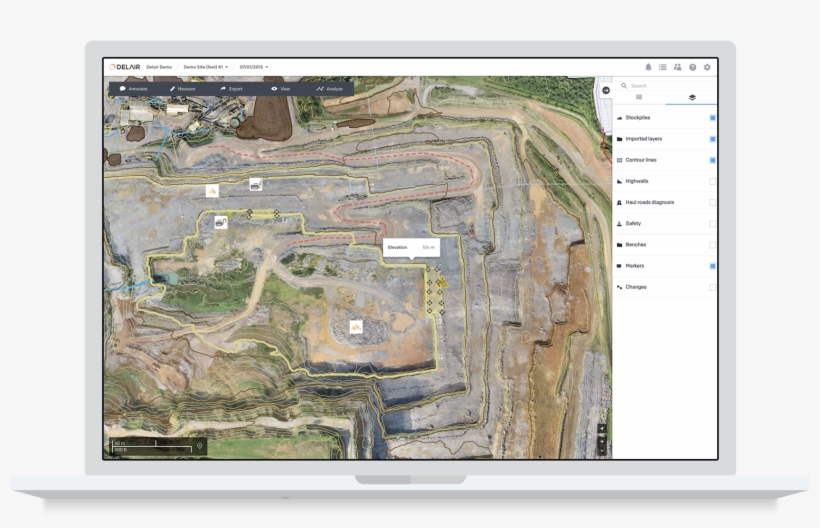Click the search magnifier icon
This screenshot has width=820, height=528.
624,86
